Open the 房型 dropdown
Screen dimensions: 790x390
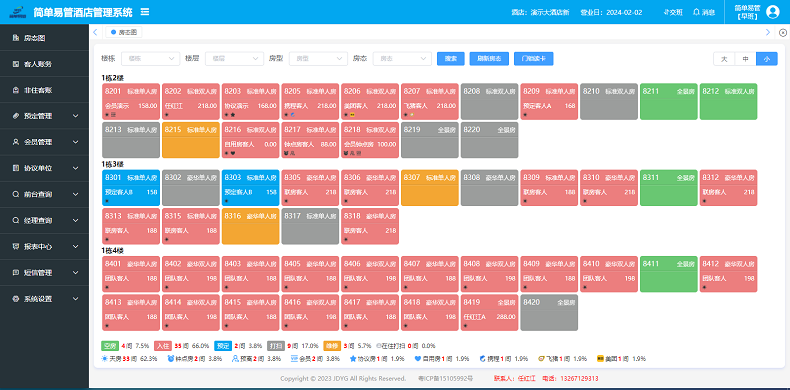(x=318, y=58)
